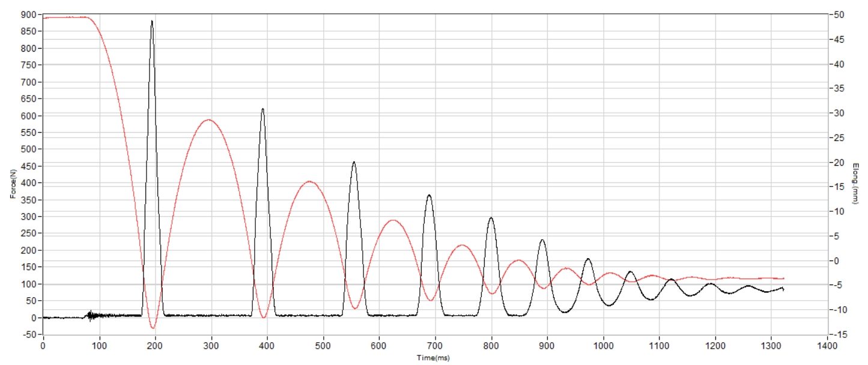Select the third black force peak near 465 N
868x365 pixels.
tap(354, 162)
